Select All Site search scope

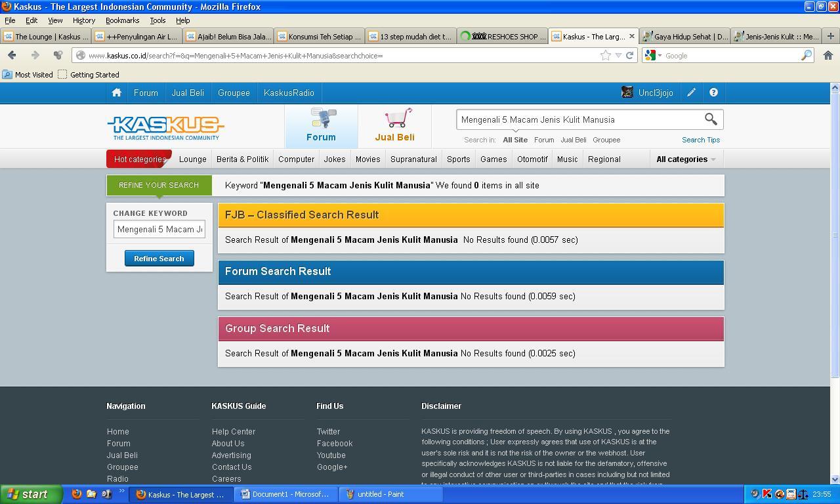click(x=515, y=140)
